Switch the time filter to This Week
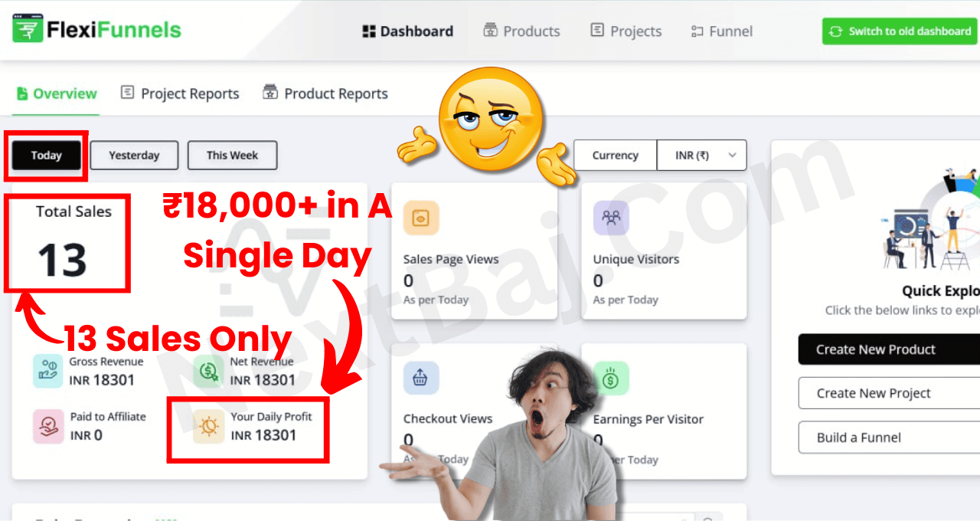980x521 pixels. tap(232, 155)
